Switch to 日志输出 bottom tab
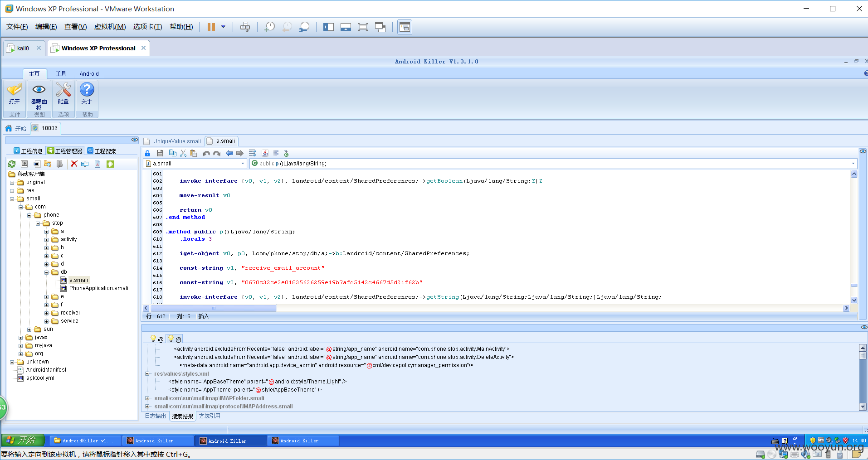The width and height of the screenshot is (868, 460). point(156,416)
